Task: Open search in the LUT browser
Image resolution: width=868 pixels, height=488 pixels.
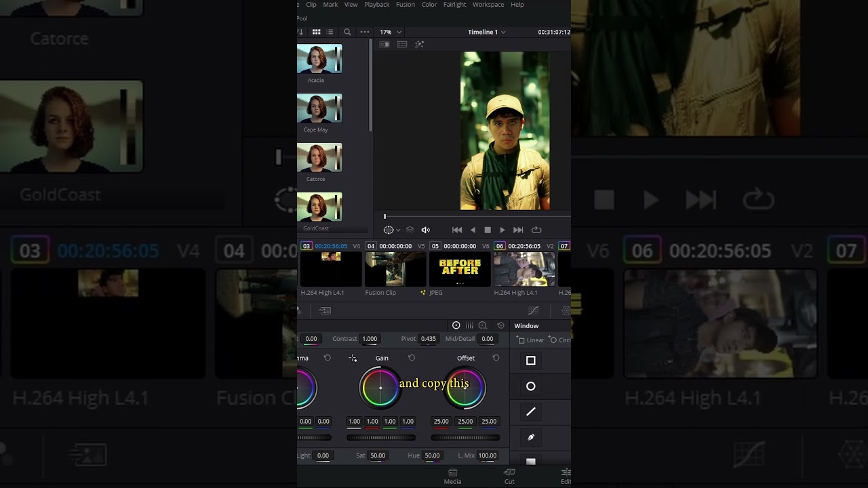Action: tap(347, 32)
